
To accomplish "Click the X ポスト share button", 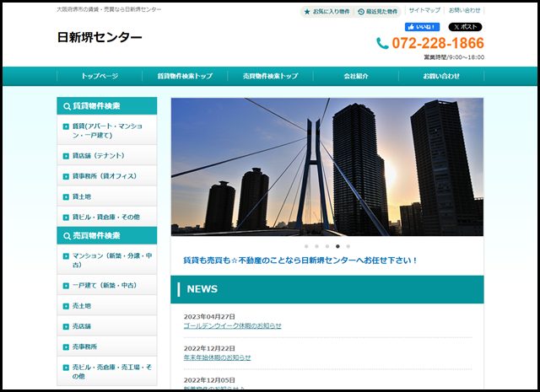I will (465, 27).
